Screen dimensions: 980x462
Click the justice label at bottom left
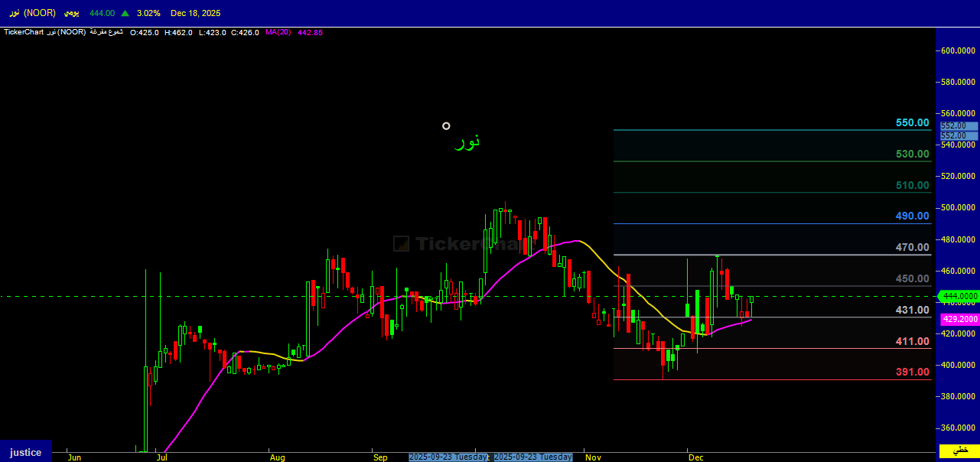point(25,452)
